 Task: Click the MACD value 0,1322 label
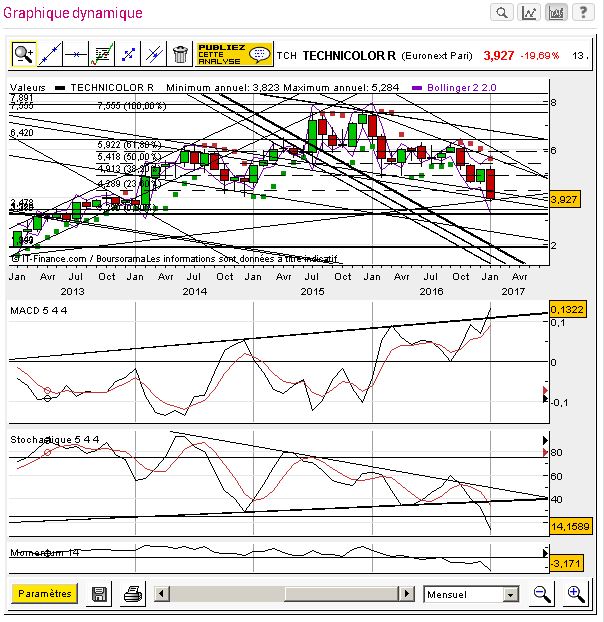click(568, 309)
